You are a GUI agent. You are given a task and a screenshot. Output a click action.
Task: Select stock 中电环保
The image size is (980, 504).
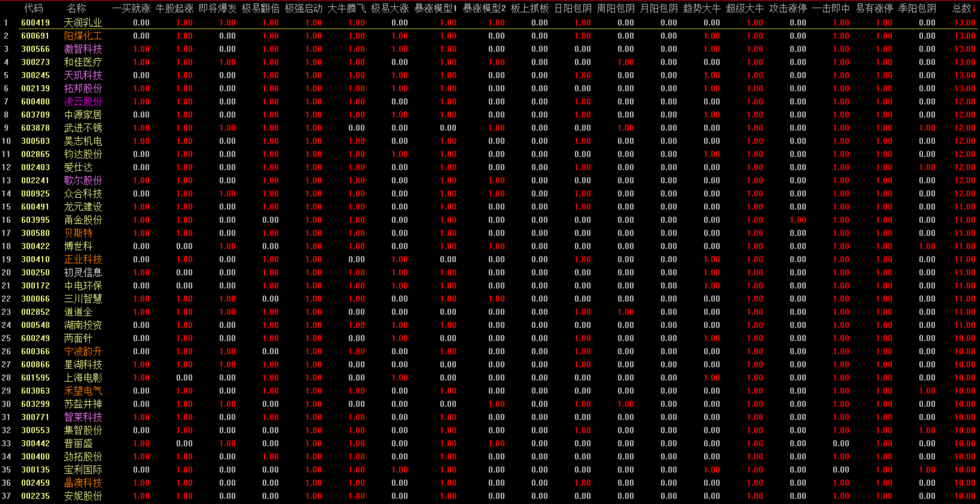[83, 286]
